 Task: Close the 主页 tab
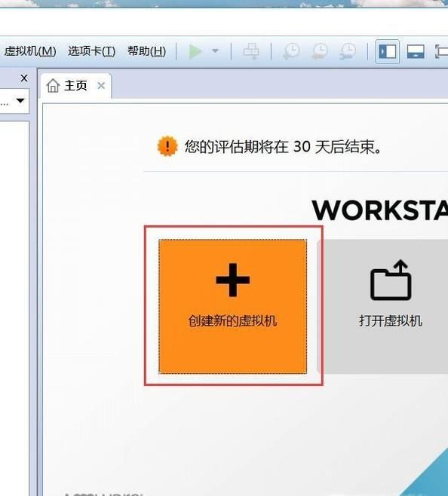tap(101, 85)
